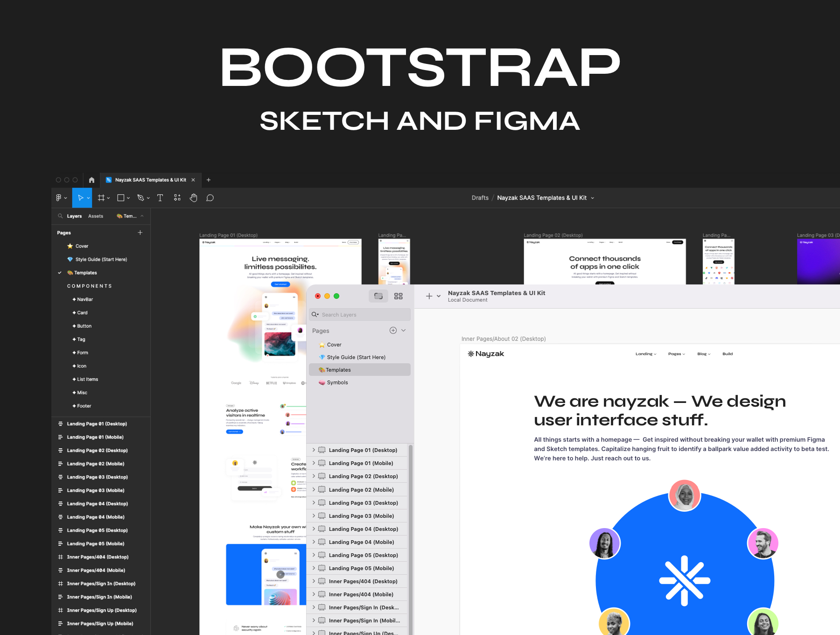Image resolution: width=840 pixels, height=635 pixels.
Task: Select Style Guide (Start Here) page in Figma
Action: (x=101, y=260)
